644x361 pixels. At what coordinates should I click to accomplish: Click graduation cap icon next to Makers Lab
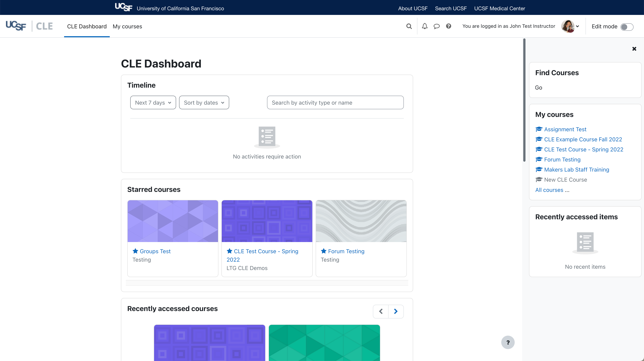point(539,169)
